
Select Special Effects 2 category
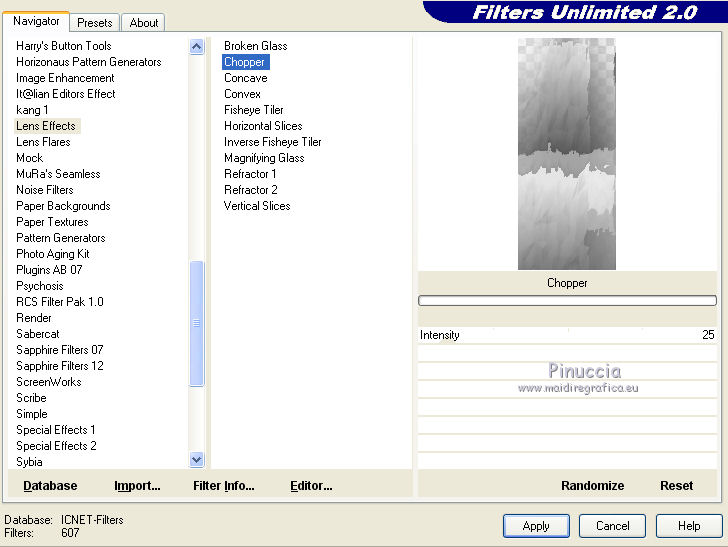[56, 446]
